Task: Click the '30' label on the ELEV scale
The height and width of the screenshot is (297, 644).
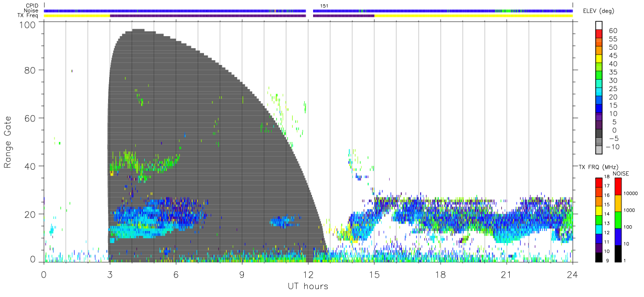Action: click(x=612, y=81)
